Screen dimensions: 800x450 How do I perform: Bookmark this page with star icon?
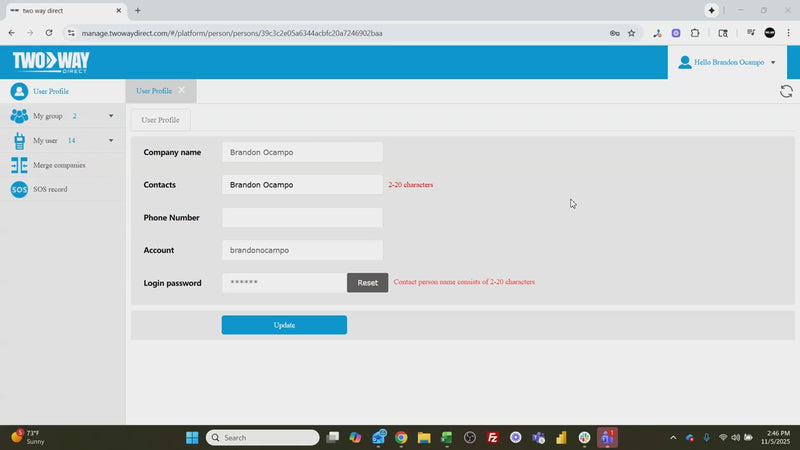click(x=631, y=33)
